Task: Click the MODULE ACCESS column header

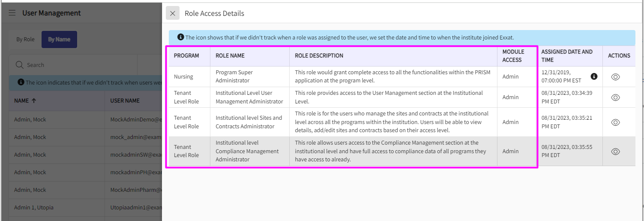Action: click(x=513, y=56)
